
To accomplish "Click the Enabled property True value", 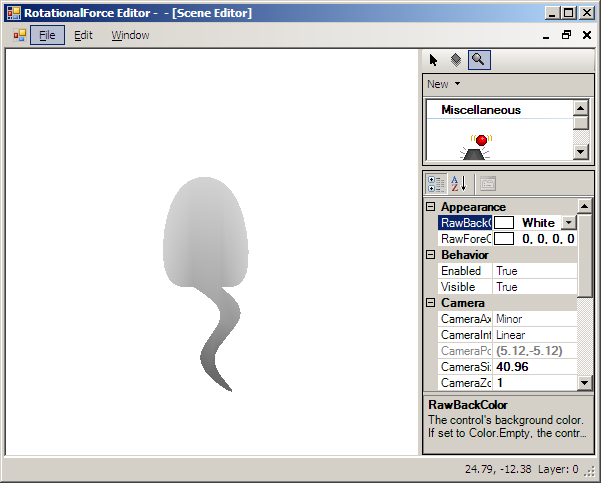I will [x=535, y=271].
